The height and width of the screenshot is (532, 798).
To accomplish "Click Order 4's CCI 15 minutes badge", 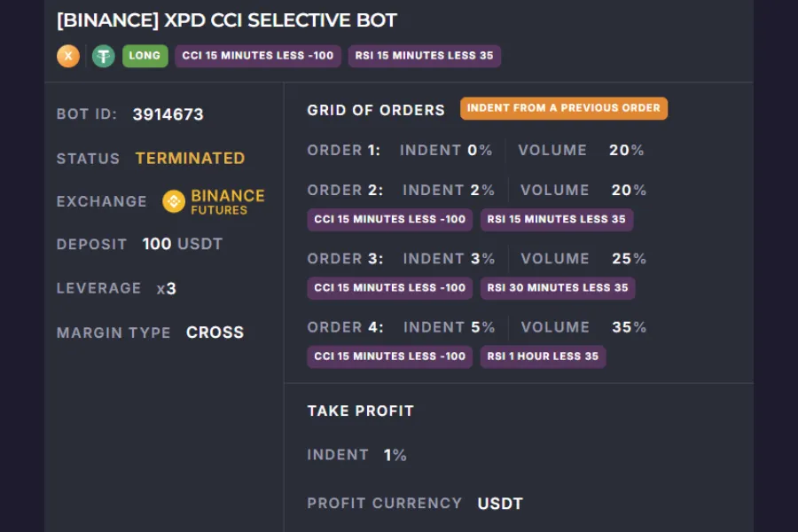I will (389, 356).
